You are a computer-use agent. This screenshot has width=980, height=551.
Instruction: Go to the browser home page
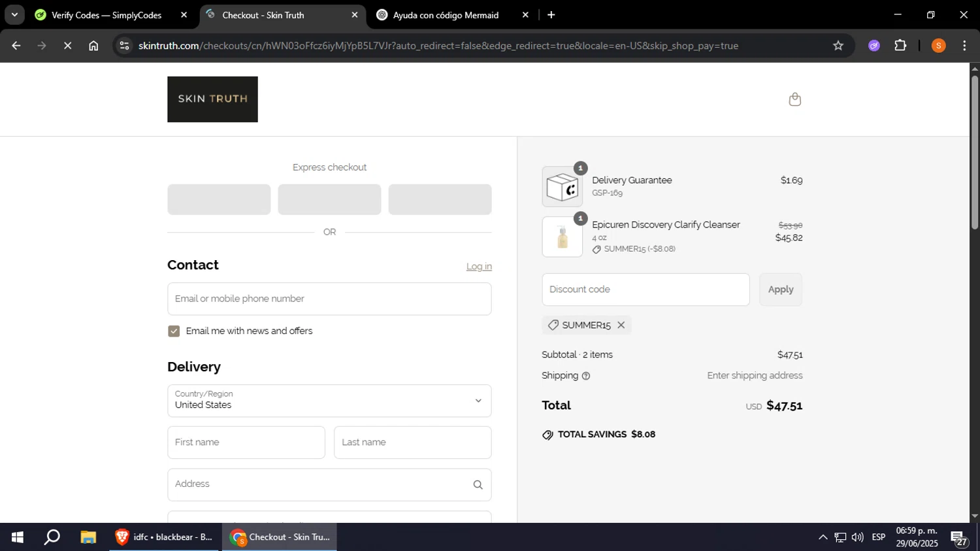(93, 46)
